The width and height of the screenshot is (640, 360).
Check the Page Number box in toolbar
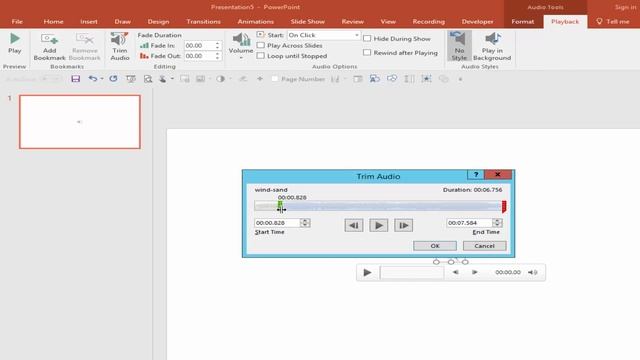[x=275, y=79]
